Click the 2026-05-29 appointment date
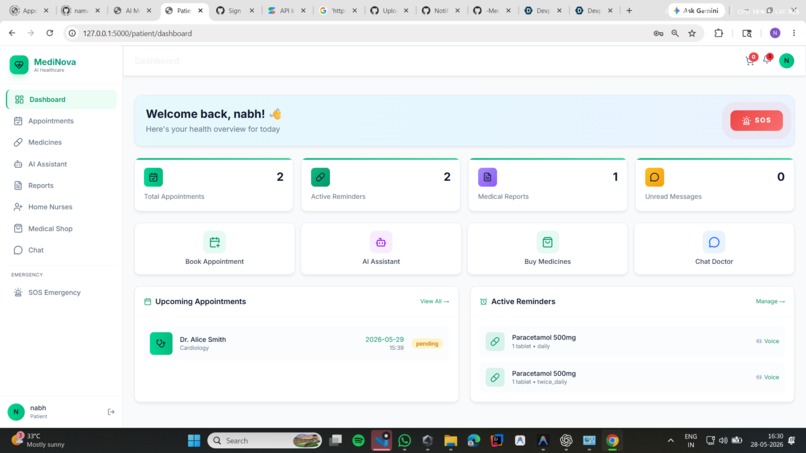Viewport: 806px width, 453px height. [x=384, y=339]
